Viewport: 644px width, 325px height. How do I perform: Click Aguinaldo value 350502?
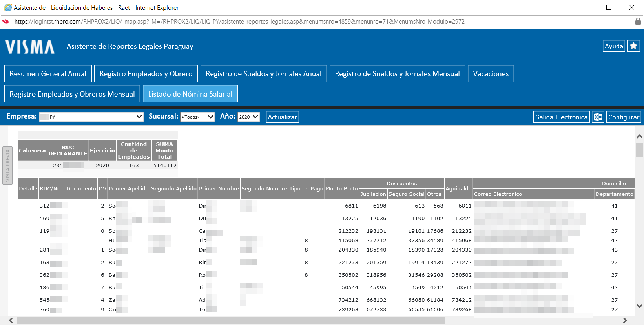pos(462,275)
